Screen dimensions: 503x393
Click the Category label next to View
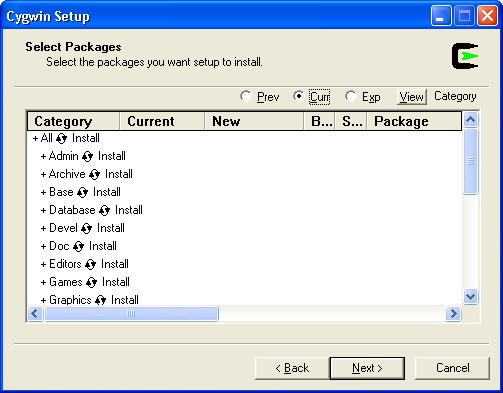tap(455, 96)
